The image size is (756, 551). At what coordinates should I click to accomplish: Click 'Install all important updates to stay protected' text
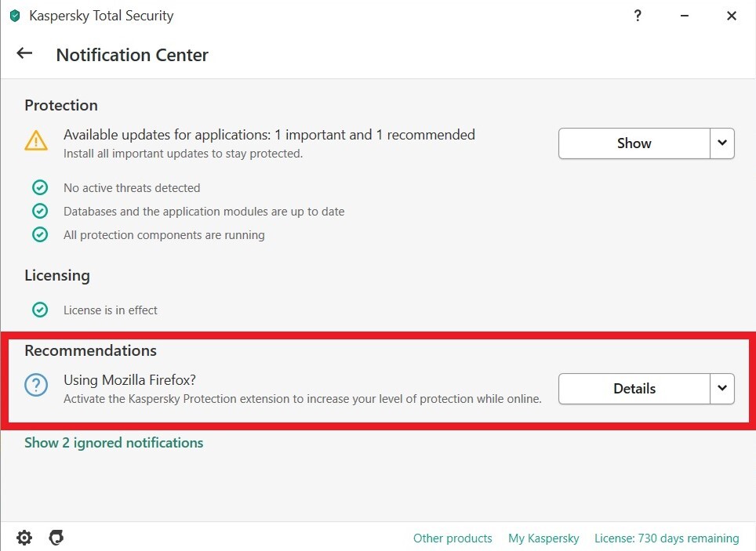pyautogui.click(x=184, y=154)
